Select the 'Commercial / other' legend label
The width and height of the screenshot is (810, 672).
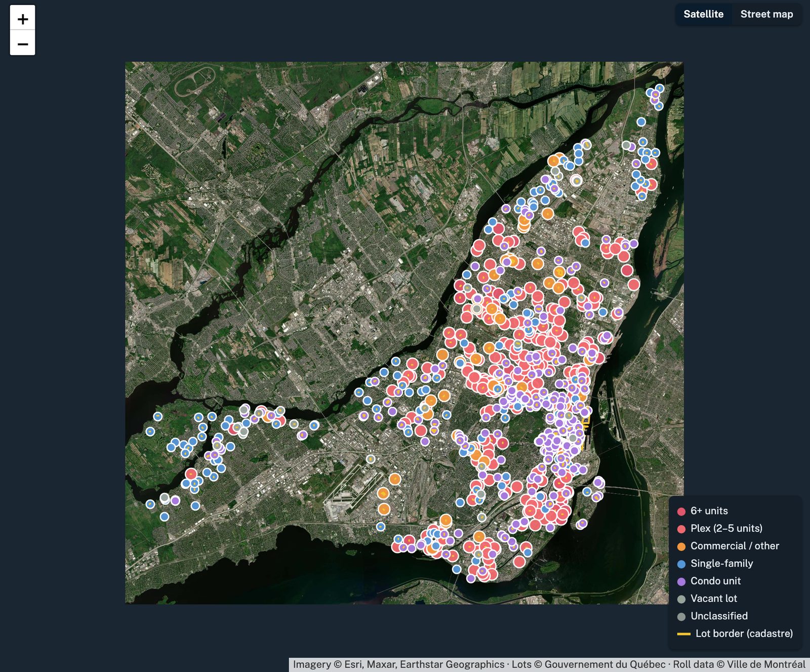click(735, 546)
